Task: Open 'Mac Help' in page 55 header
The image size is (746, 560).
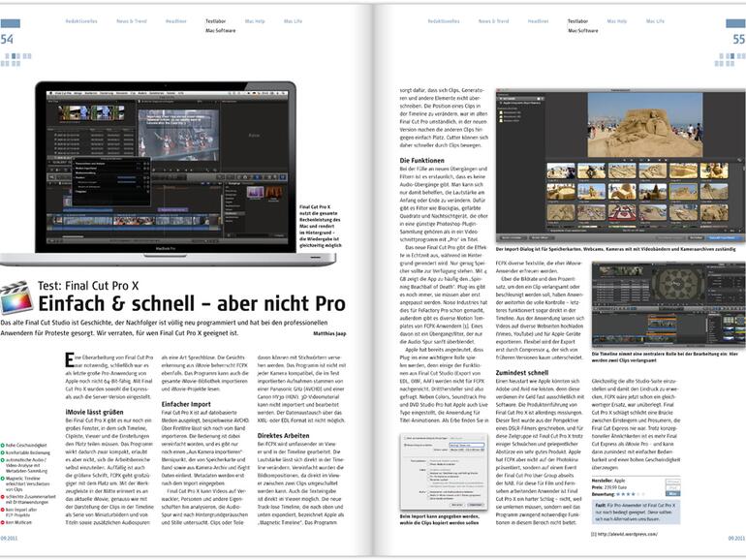Action: point(617,21)
